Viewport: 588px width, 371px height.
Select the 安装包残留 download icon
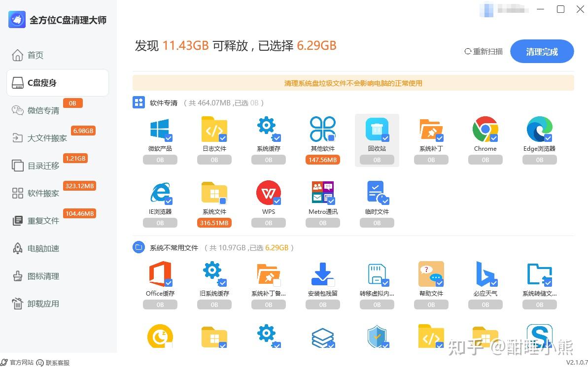pyautogui.click(x=322, y=274)
